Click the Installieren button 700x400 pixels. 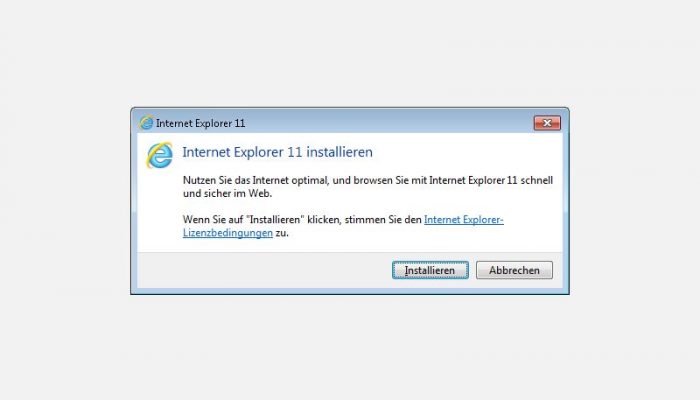[x=430, y=270]
